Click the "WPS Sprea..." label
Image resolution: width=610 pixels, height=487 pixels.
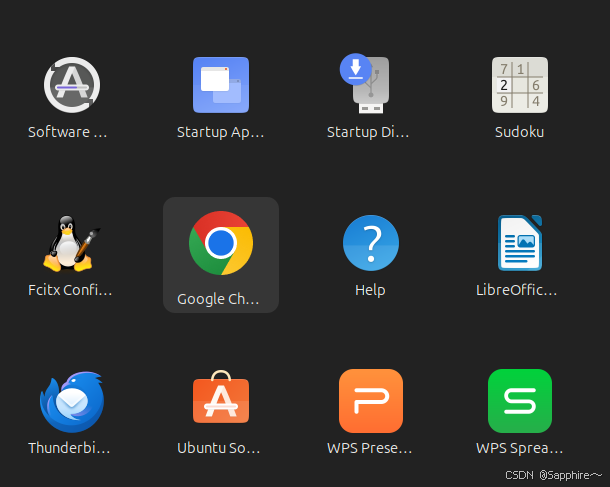(x=520, y=448)
